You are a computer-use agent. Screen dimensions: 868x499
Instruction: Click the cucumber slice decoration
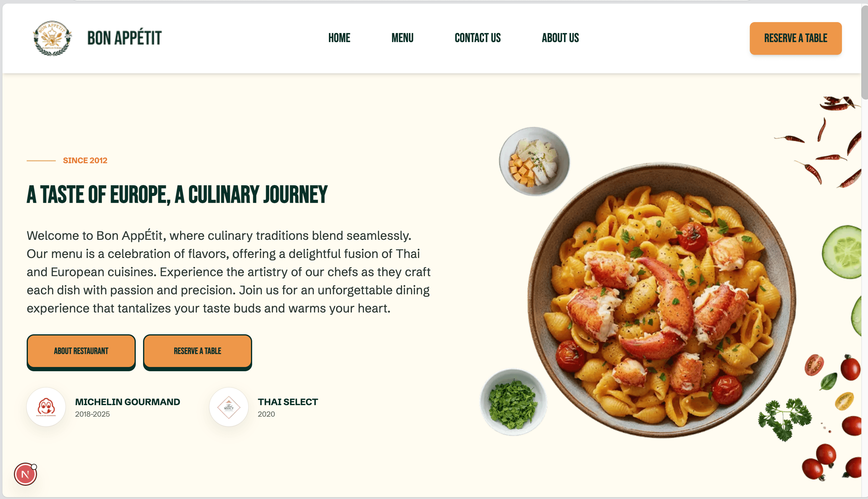[842, 252]
